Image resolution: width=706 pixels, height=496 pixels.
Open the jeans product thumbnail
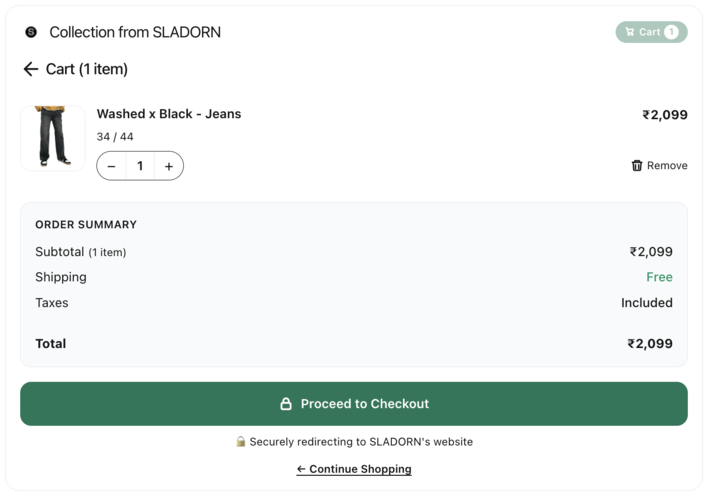coord(53,138)
